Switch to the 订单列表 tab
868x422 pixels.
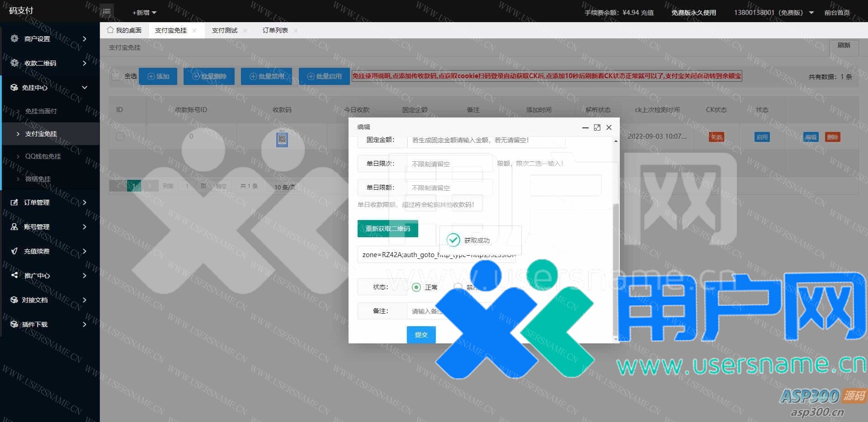tap(275, 30)
